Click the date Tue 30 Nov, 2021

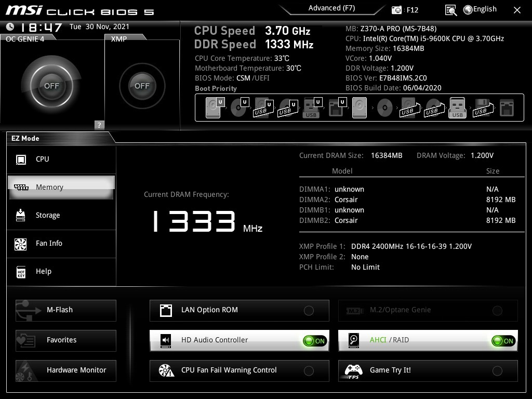click(x=99, y=27)
